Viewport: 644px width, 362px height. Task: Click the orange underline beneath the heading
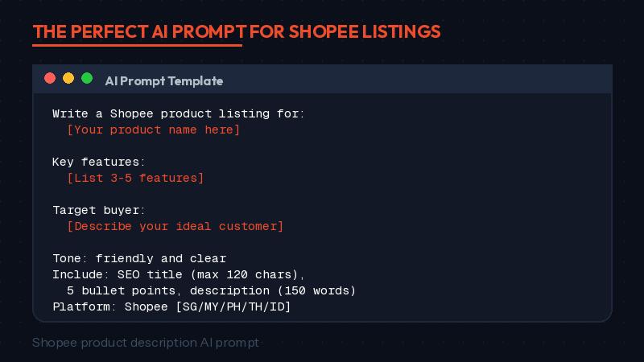tap(137, 46)
